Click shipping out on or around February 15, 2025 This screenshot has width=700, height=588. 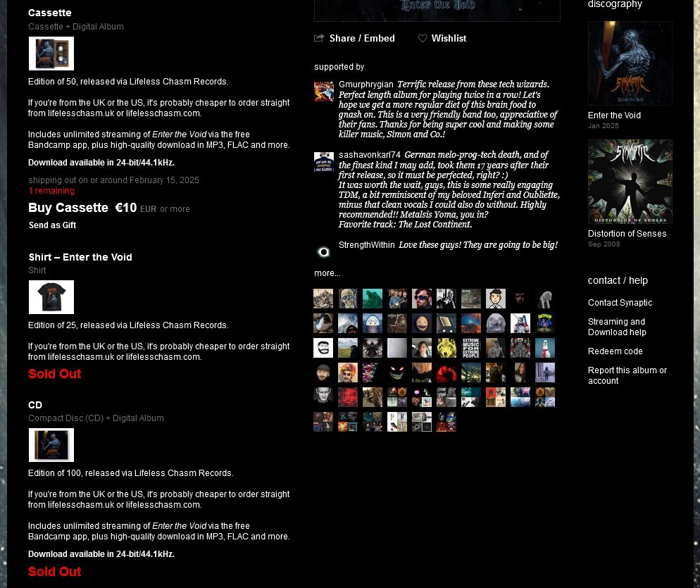[113, 180]
